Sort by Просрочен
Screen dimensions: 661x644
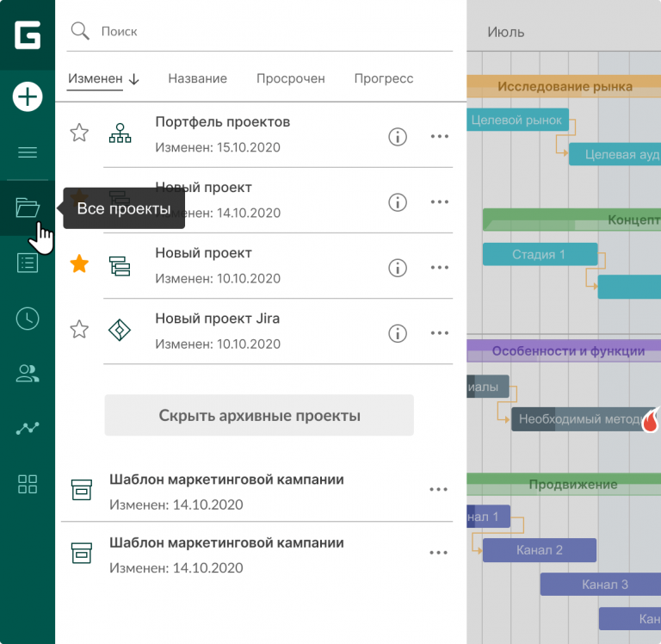[x=290, y=78]
